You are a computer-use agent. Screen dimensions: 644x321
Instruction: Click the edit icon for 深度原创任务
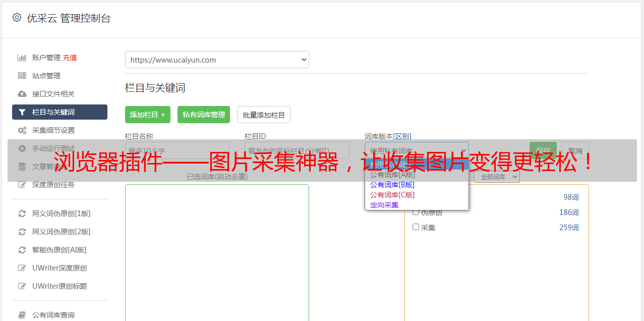22,185
